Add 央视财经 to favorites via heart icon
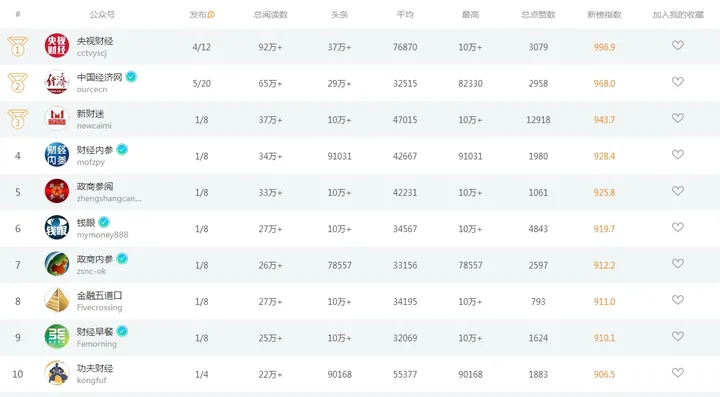 click(678, 45)
